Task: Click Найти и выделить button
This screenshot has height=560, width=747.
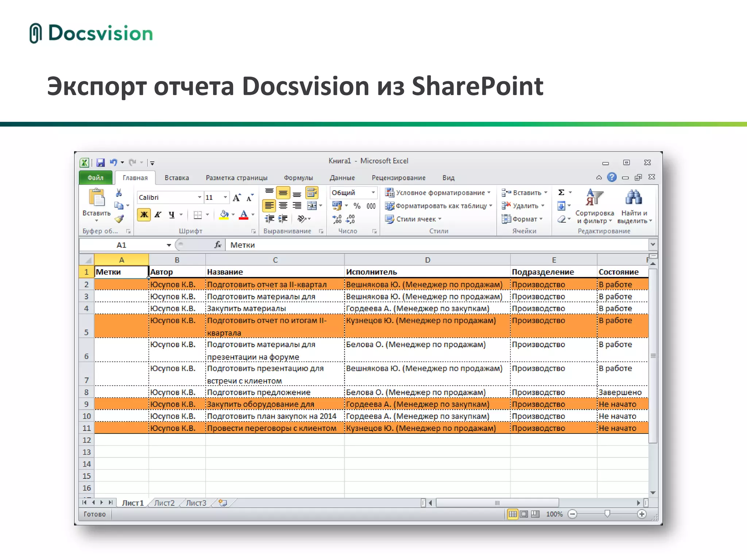Action: coord(634,207)
